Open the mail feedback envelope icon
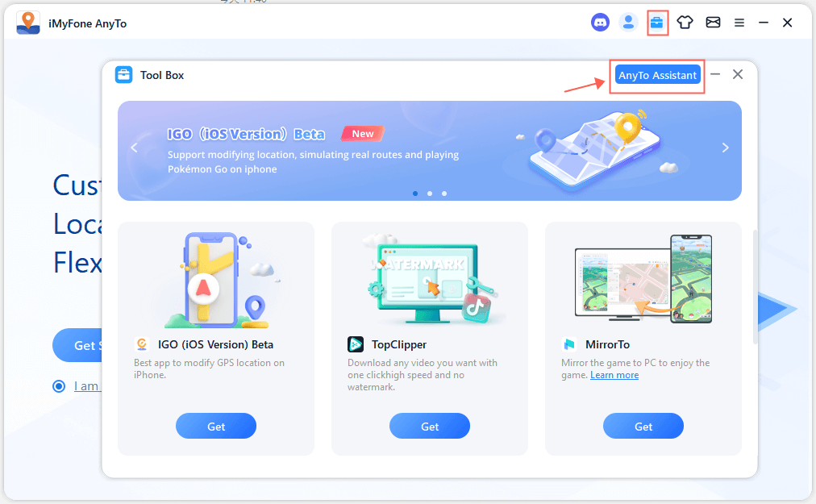Image resolution: width=816 pixels, height=504 pixels. tap(713, 23)
